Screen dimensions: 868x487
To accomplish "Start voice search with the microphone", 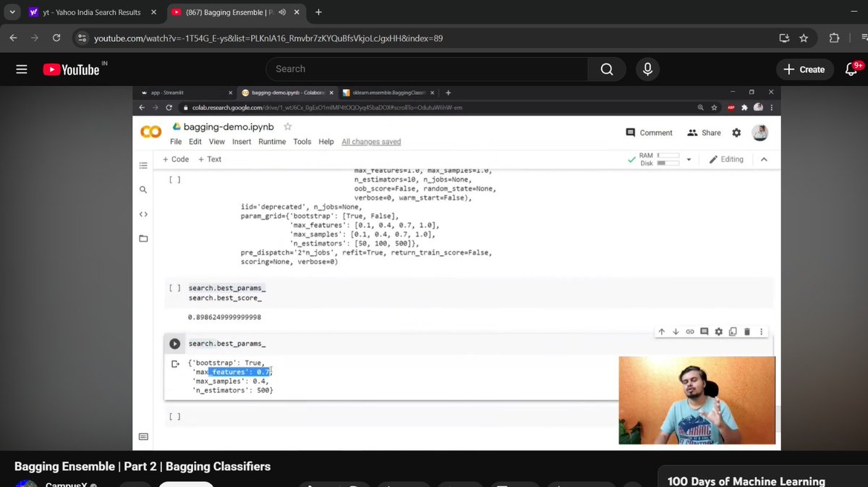I will 647,69.
